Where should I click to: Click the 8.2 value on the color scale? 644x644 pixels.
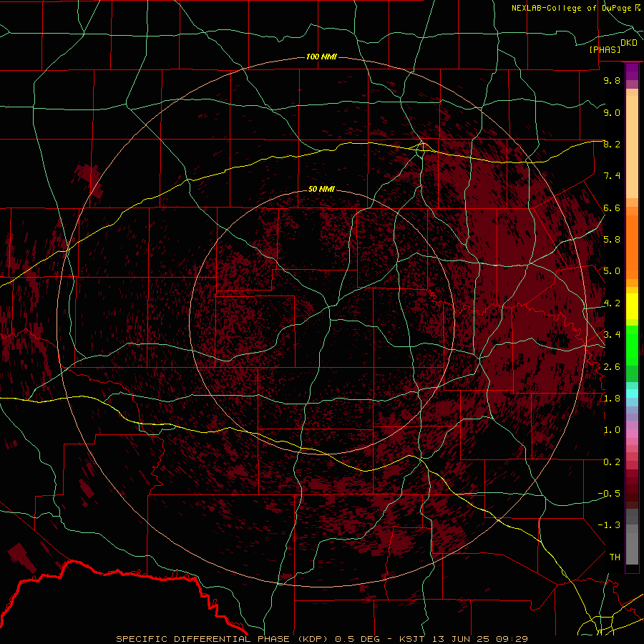pos(612,144)
